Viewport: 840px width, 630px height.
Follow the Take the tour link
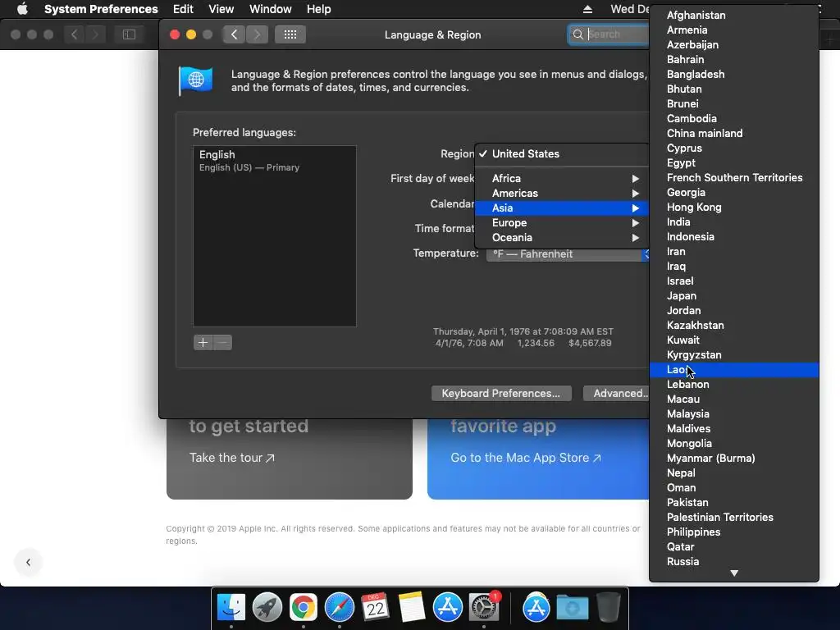(232, 458)
